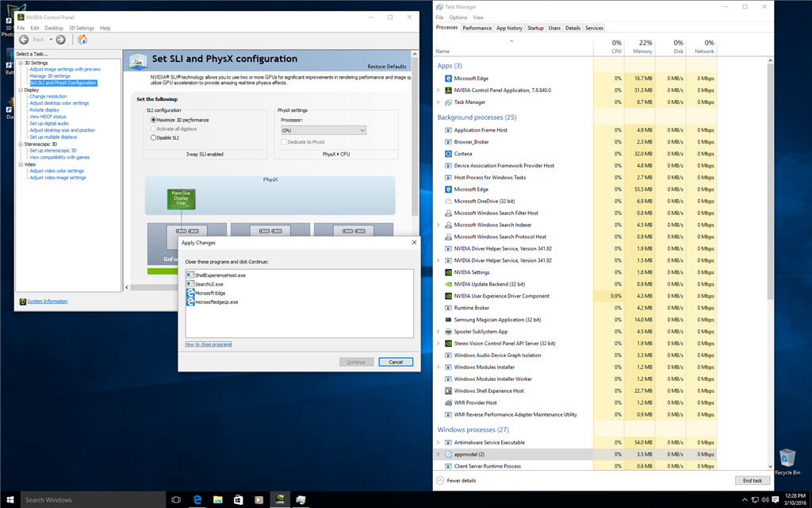Collapse the Display tree node
Viewport: 812px width, 508px height.
click(21, 90)
